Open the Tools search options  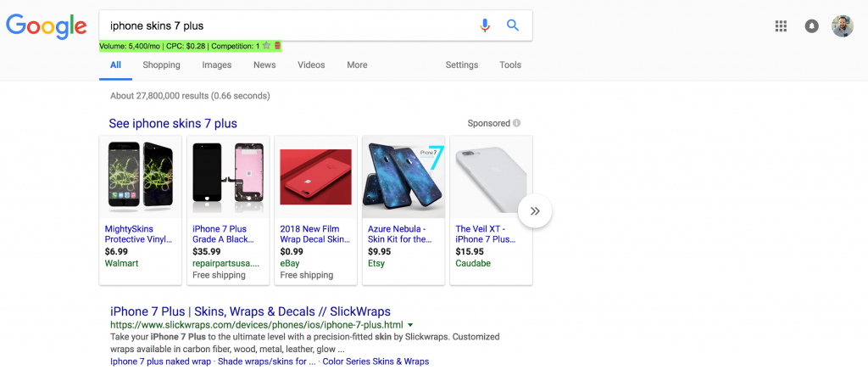coord(510,65)
